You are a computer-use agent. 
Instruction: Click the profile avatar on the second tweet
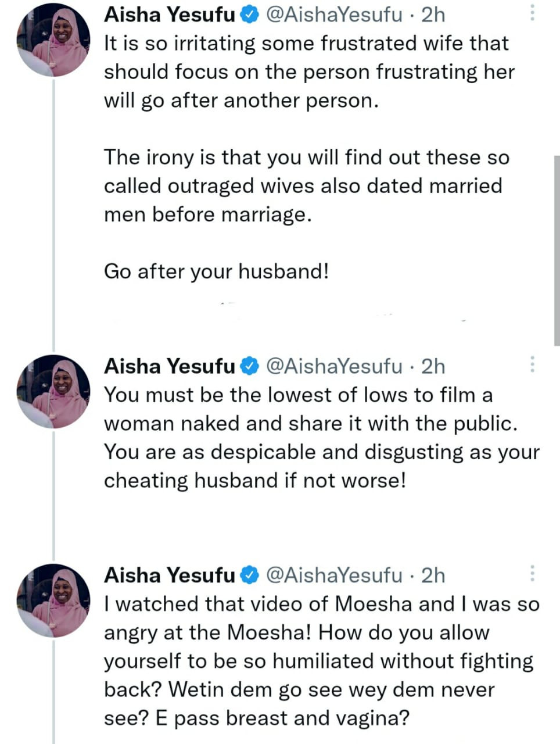pos(53,391)
